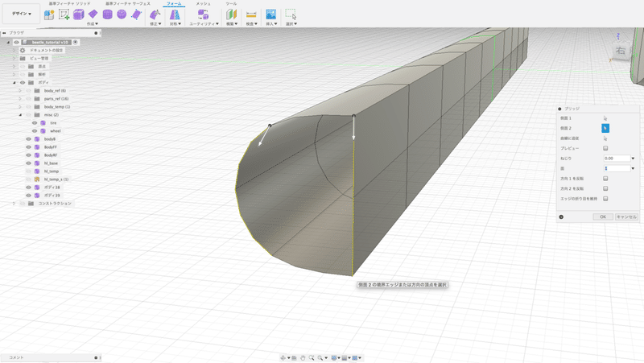Click the Zoom tool in navigation bar

click(x=312, y=358)
